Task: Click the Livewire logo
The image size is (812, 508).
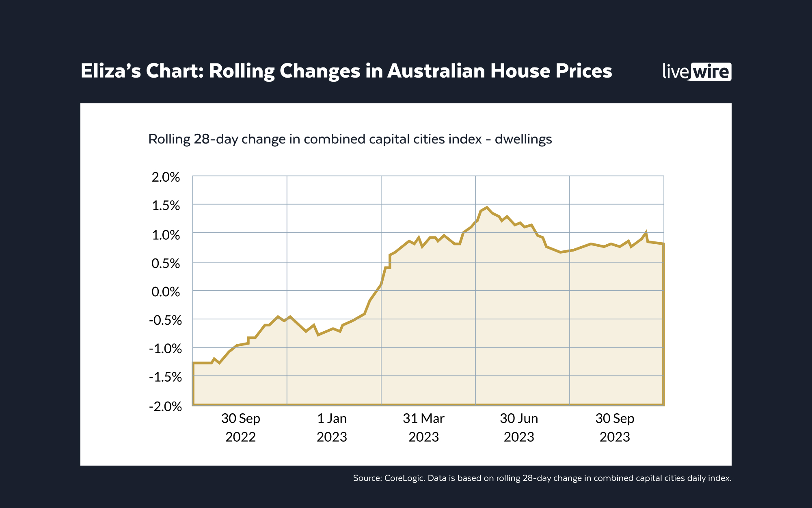Action: [697, 72]
